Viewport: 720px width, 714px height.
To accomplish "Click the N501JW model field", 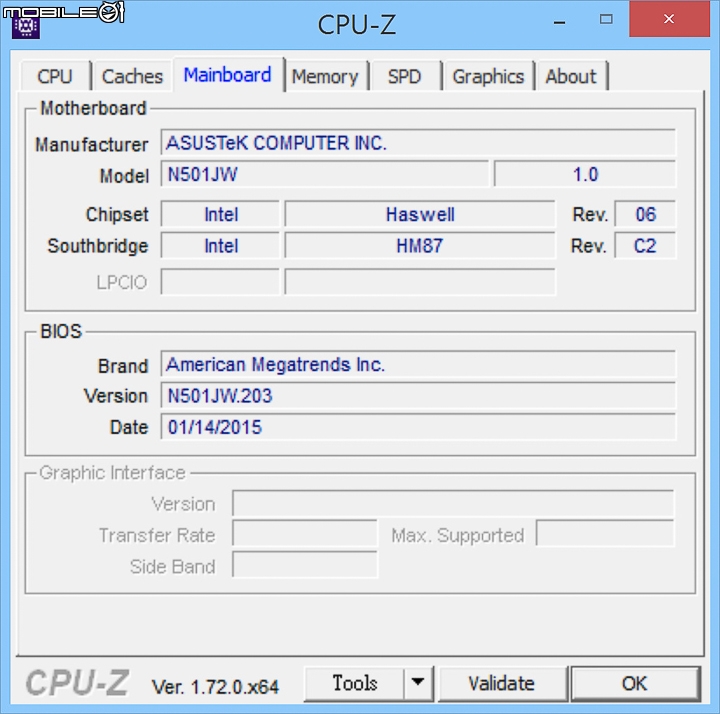I will (x=324, y=174).
